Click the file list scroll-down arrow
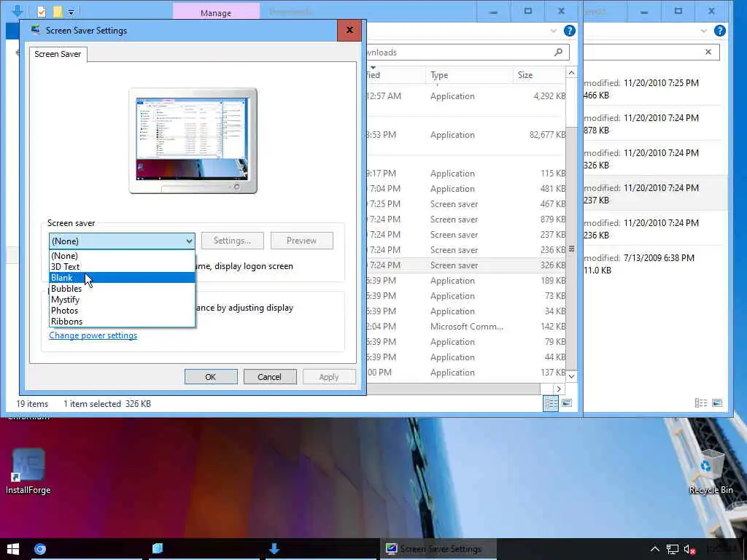This screenshot has height=560, width=747. [x=571, y=376]
